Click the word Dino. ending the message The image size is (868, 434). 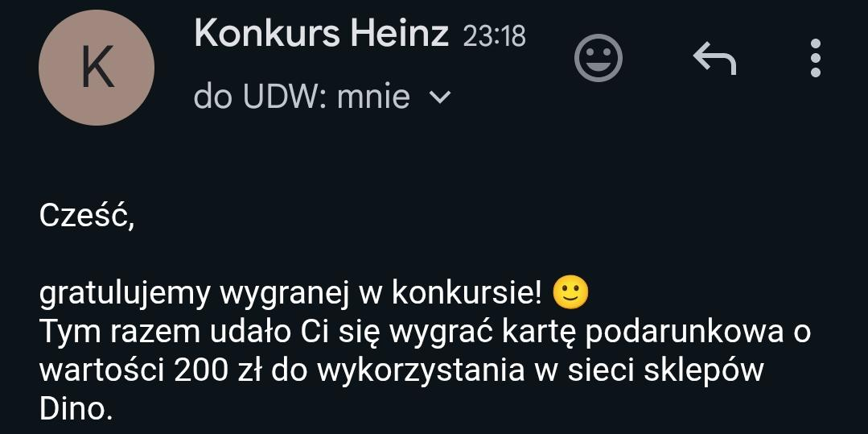pyautogui.click(x=76, y=408)
